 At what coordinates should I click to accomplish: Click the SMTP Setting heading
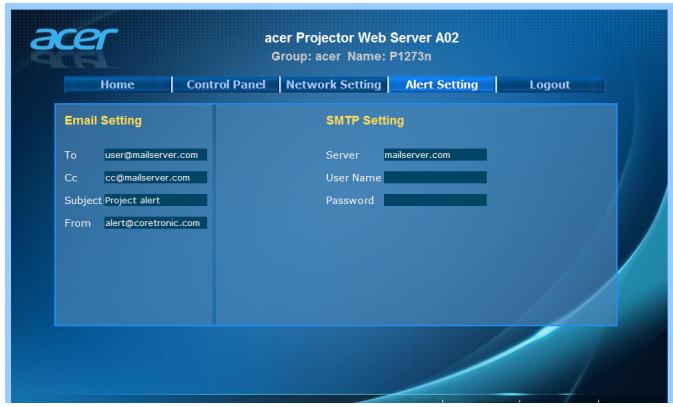[x=365, y=121]
